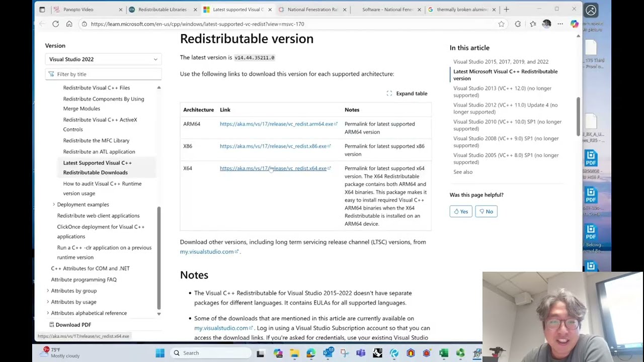Close the Redistributable Libraries tab
The image size is (644, 362).
point(195,10)
